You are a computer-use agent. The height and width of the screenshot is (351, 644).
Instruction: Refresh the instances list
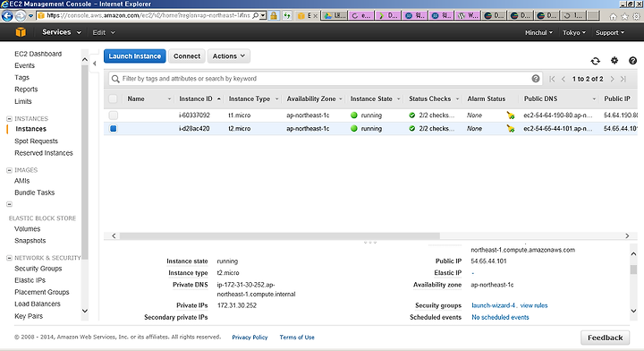pyautogui.click(x=595, y=61)
